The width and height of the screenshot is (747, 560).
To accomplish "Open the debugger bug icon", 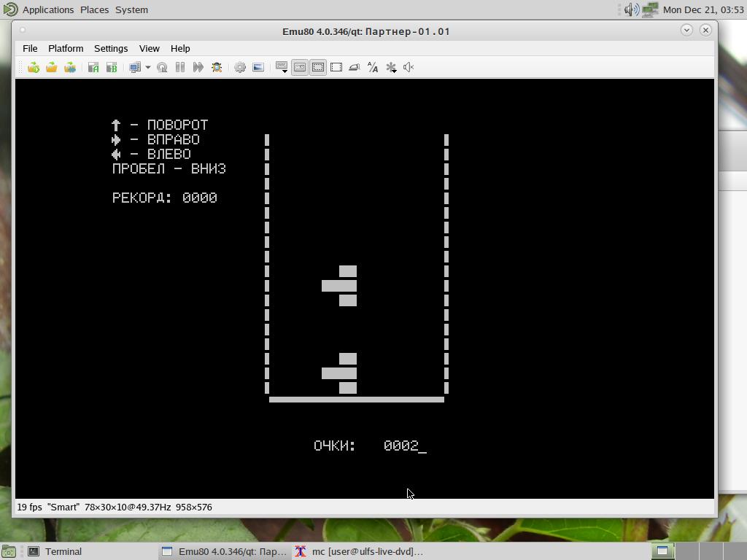I will click(x=217, y=67).
